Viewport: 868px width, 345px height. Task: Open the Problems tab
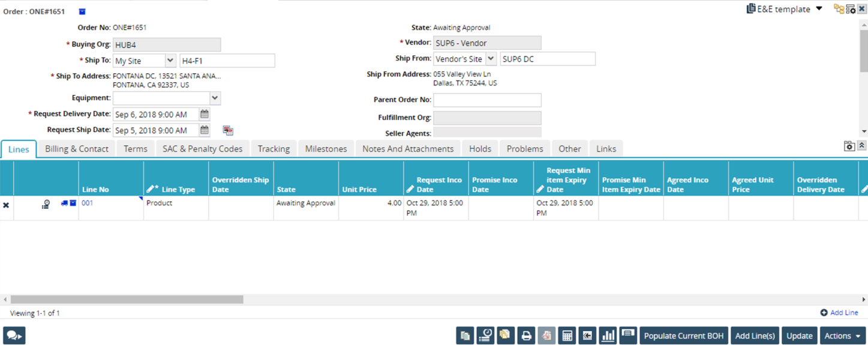pos(525,149)
